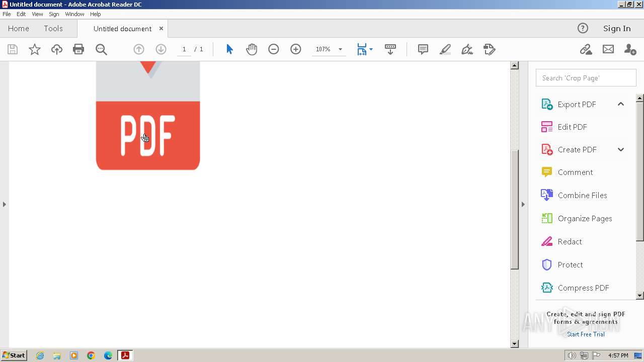Click Export PDF label
The height and width of the screenshot is (362, 644).
(577, 104)
